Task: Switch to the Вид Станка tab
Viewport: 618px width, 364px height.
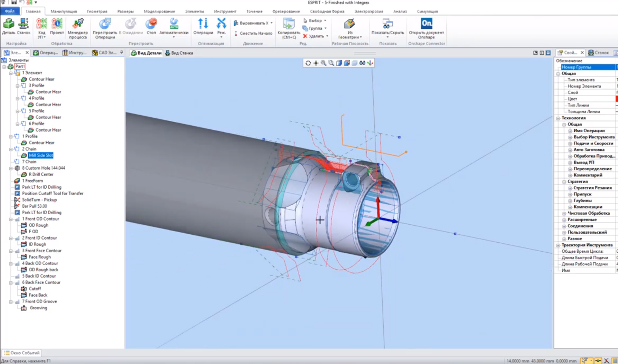Action: tap(179, 53)
